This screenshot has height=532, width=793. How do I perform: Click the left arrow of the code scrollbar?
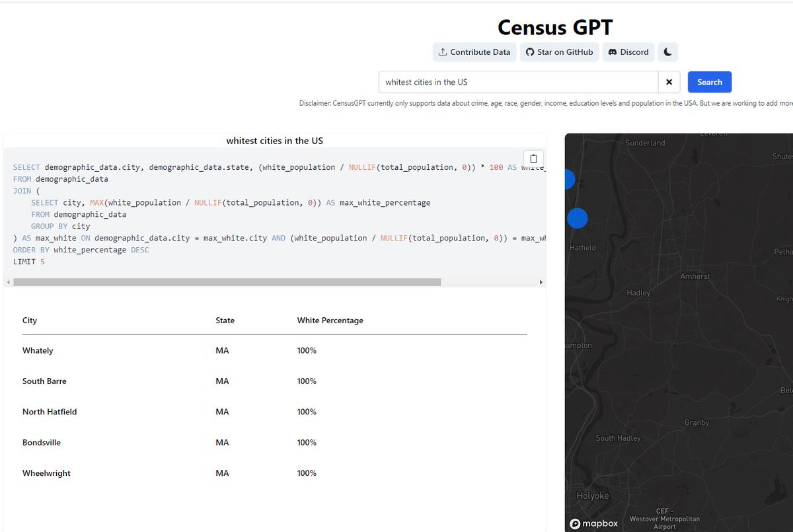[x=7, y=282]
